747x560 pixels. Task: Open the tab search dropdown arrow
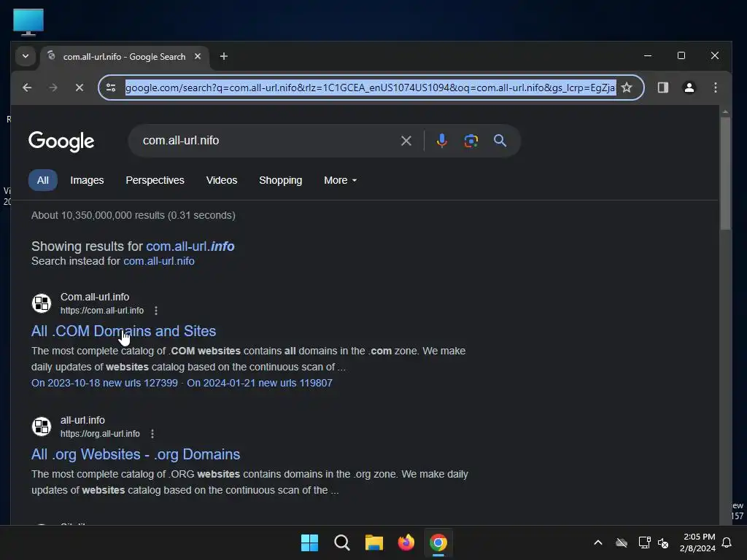(x=26, y=56)
